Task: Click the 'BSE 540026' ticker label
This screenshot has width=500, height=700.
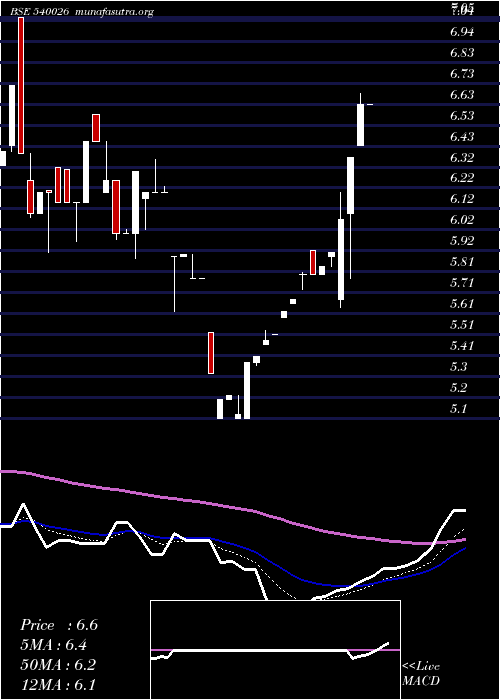Action: pyautogui.click(x=41, y=12)
